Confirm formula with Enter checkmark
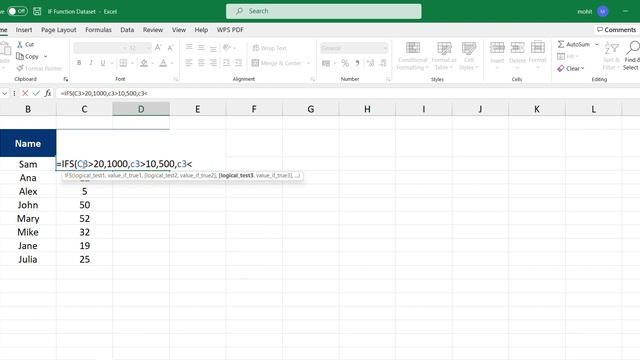640x360 pixels. click(36, 93)
